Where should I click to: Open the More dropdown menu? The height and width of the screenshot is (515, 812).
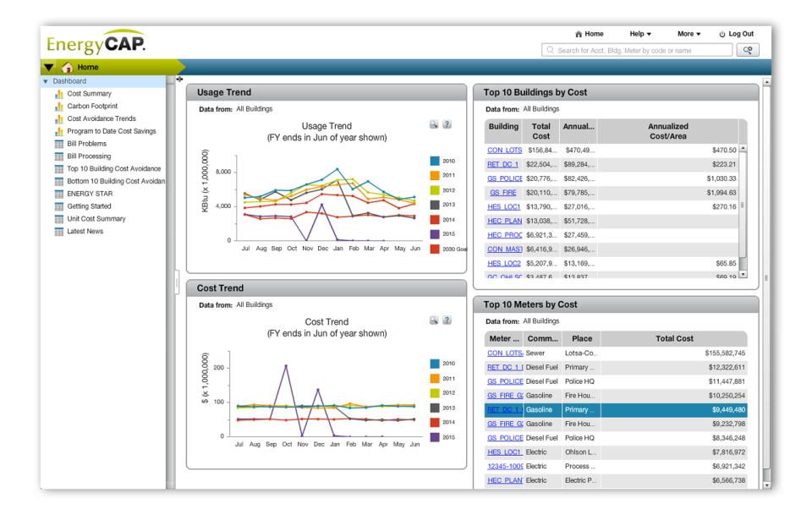click(x=689, y=34)
